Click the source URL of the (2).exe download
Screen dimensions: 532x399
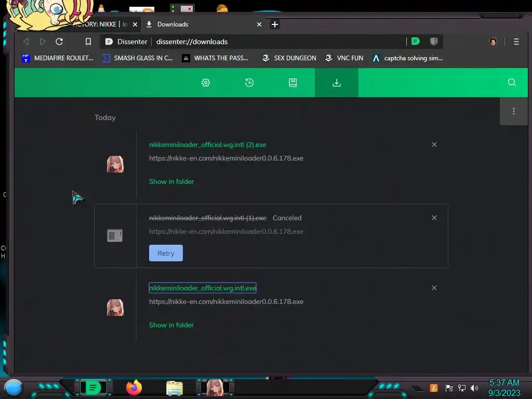[226, 158]
